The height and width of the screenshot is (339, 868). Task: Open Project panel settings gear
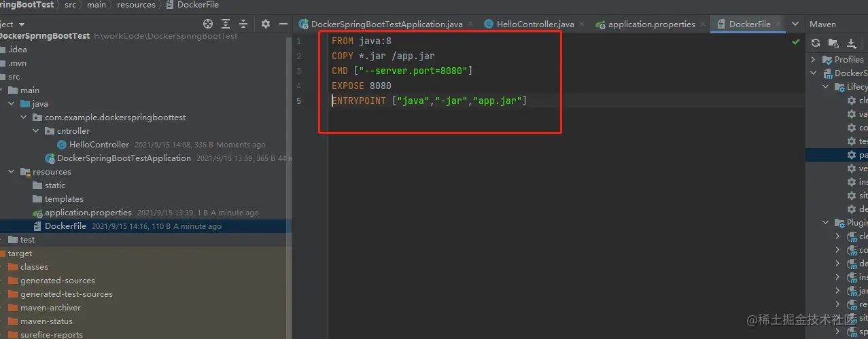pos(266,24)
